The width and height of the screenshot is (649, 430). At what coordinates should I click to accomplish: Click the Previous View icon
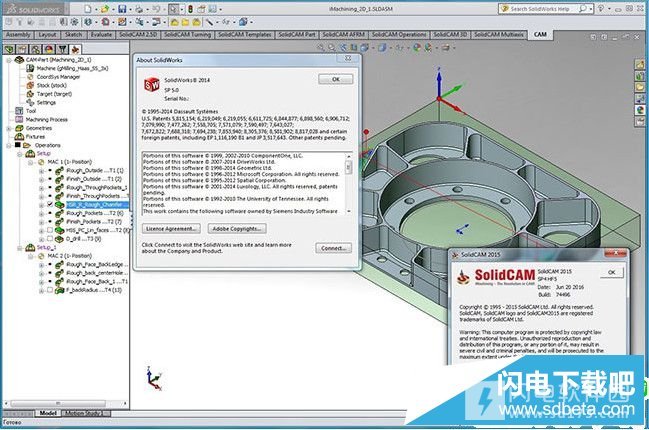tap(343, 48)
